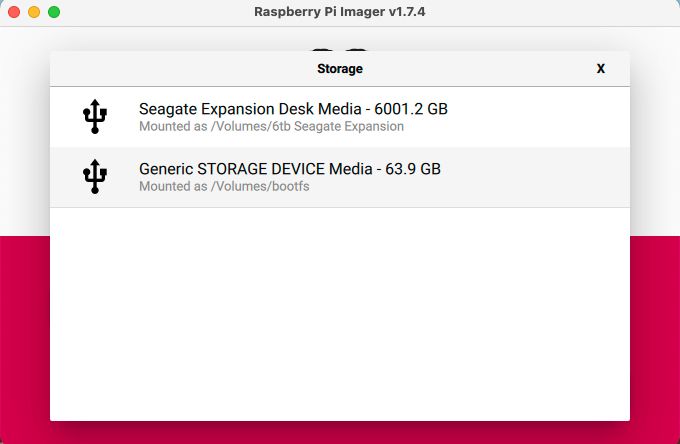Image resolution: width=680 pixels, height=444 pixels.
Task: Click the "Mounted as /Volumes/bootfs" subtitle
Action: (x=224, y=187)
